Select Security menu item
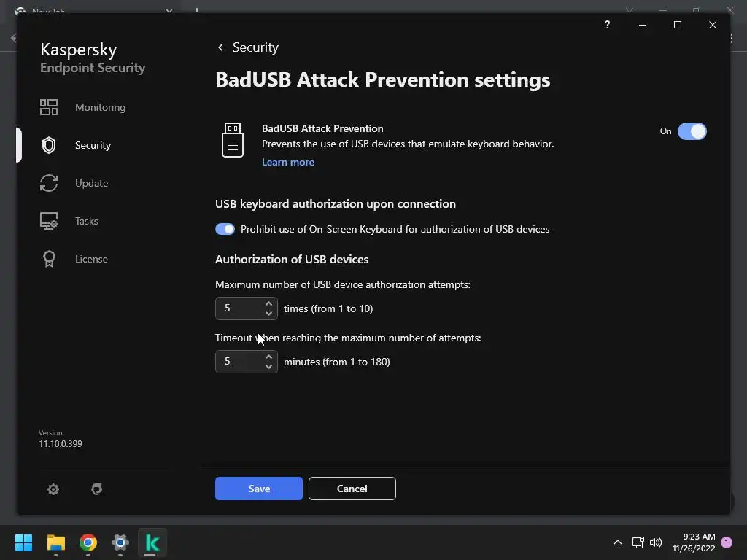Image resolution: width=747 pixels, height=560 pixels. coord(93,145)
